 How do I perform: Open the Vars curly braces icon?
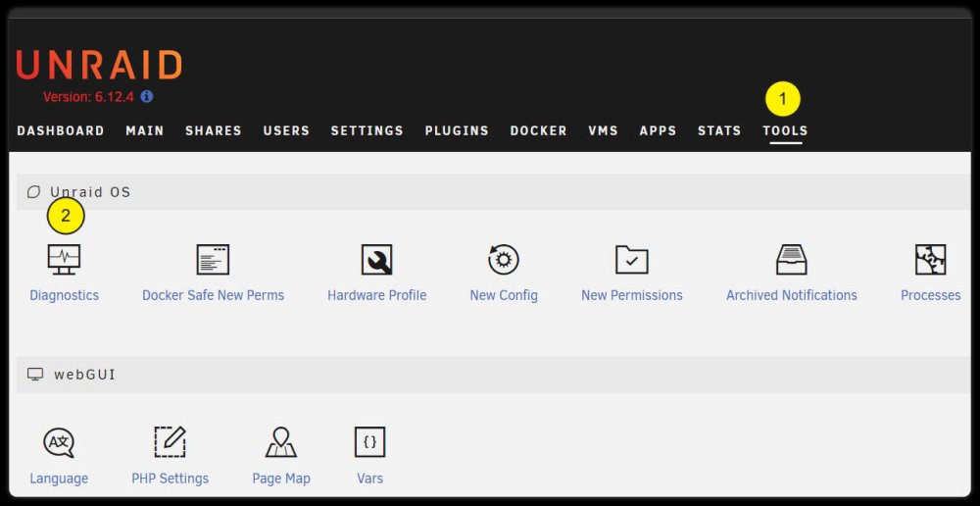370,442
